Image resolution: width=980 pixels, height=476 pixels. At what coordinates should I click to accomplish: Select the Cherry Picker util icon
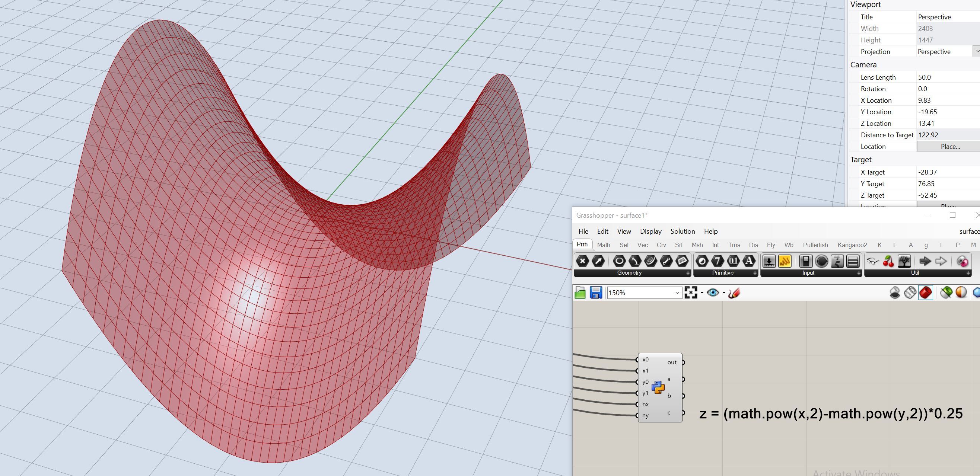coord(888,261)
